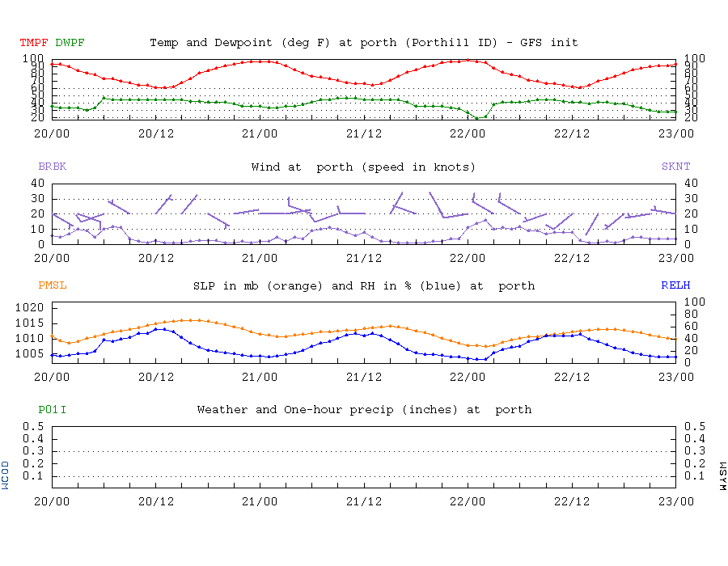Click the vertical WSYM axis label

(x=722, y=476)
